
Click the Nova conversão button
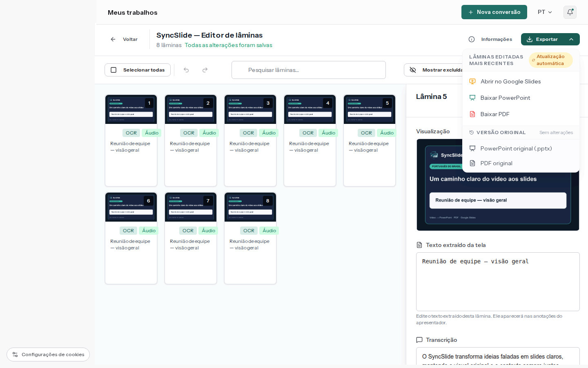point(494,12)
